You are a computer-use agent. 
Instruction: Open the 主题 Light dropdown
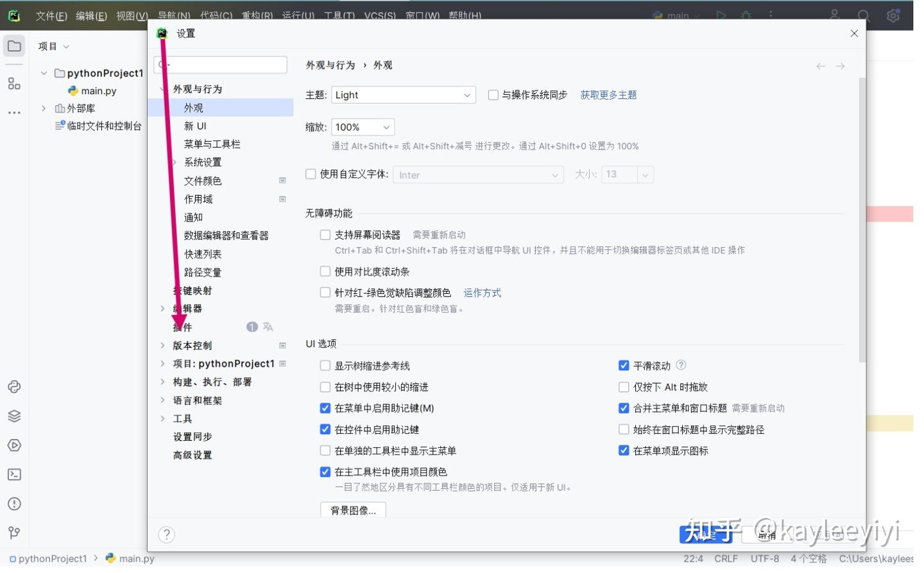(x=403, y=95)
